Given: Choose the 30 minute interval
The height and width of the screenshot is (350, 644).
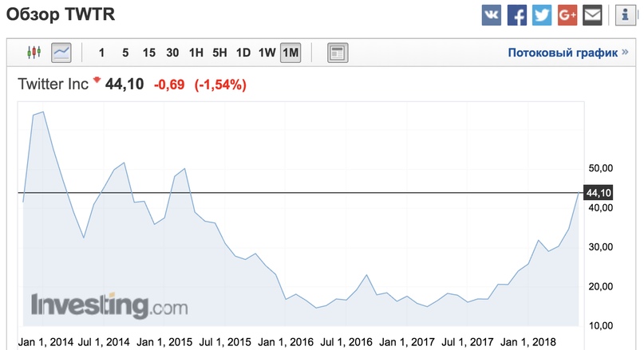Looking at the screenshot, I should pyautogui.click(x=172, y=53).
